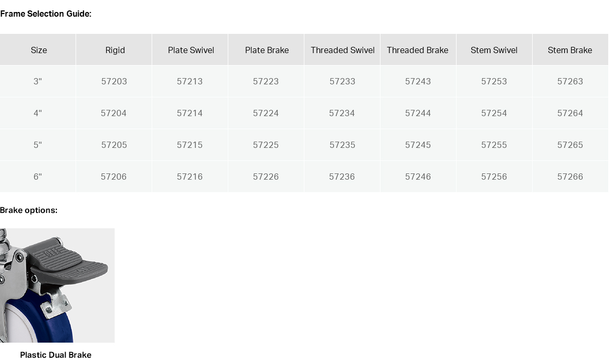Select part number 57266 in Stem Brake
The width and height of the screenshot is (615, 364).
pyautogui.click(x=570, y=177)
